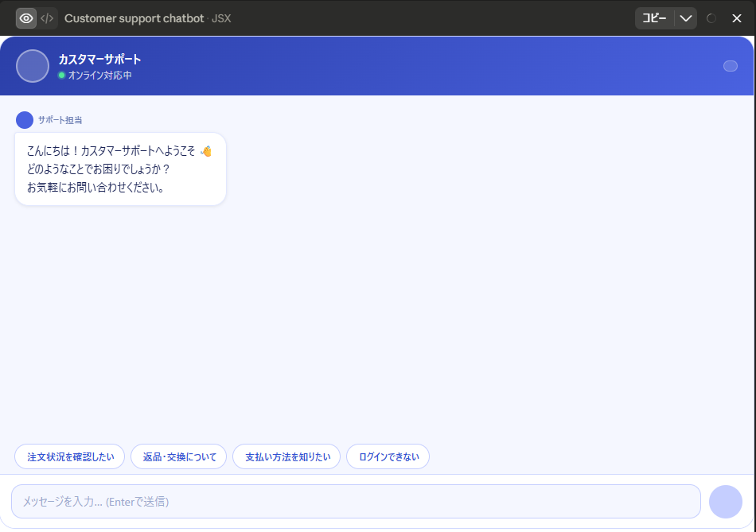Switch to code view icon
The image size is (756, 532).
(47, 18)
